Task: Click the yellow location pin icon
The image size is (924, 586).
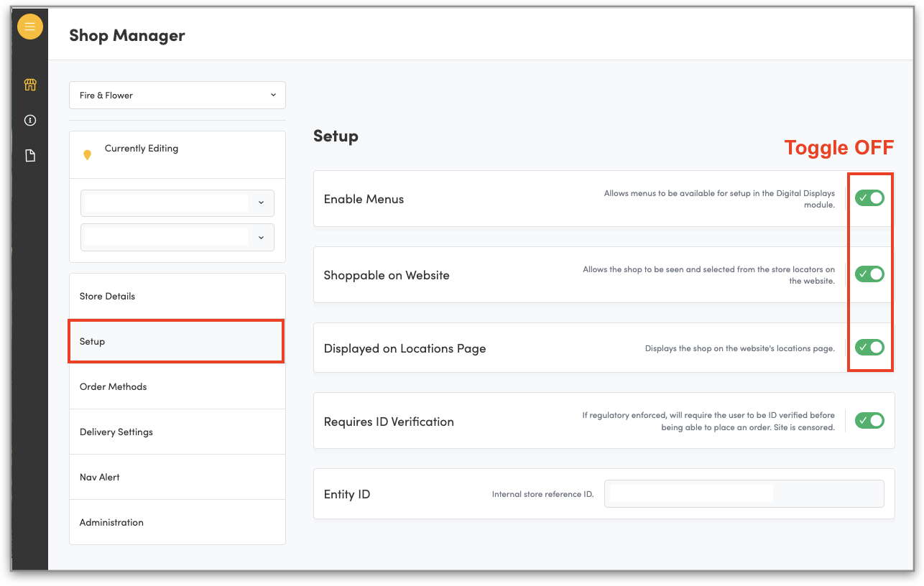Action: [x=88, y=154]
